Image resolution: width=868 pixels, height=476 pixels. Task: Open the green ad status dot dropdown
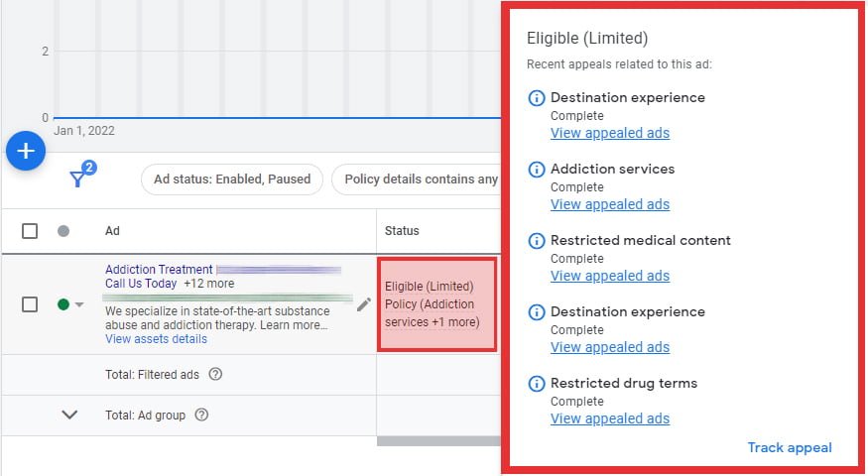[x=70, y=304]
